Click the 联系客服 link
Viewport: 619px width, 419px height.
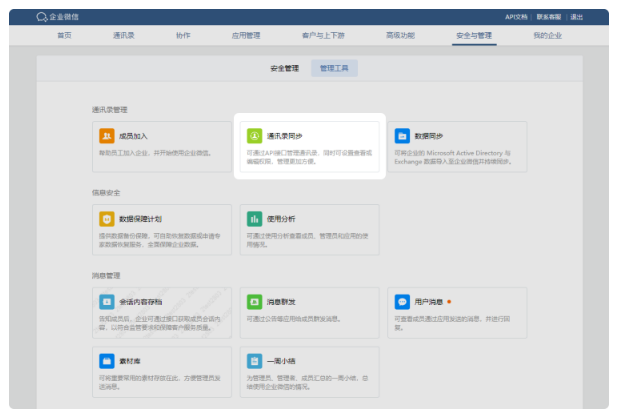tap(549, 17)
